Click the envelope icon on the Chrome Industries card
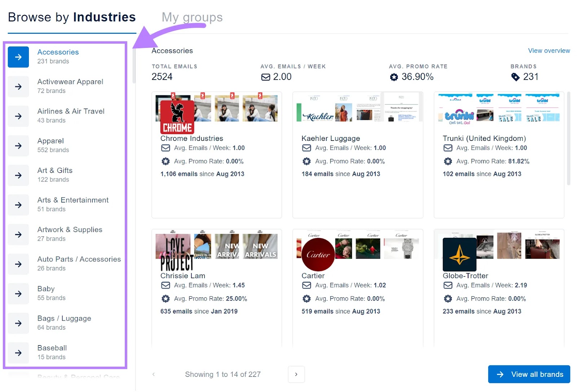 click(x=165, y=148)
